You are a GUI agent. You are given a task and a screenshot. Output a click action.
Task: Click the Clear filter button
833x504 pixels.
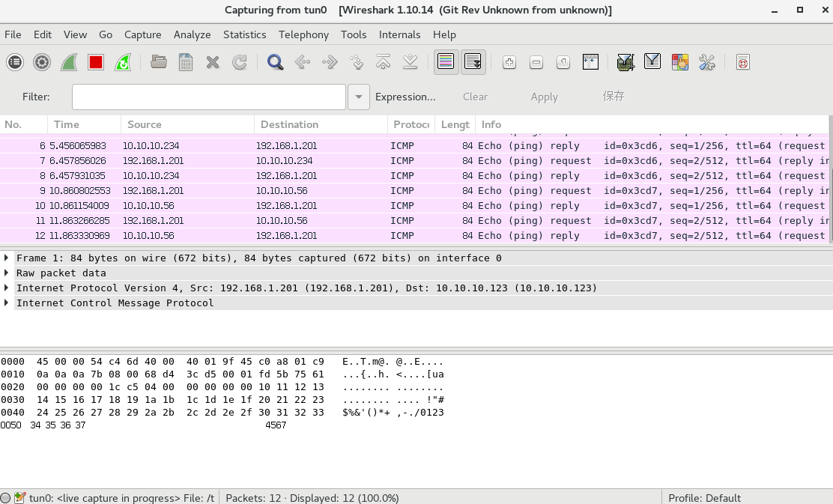(475, 97)
